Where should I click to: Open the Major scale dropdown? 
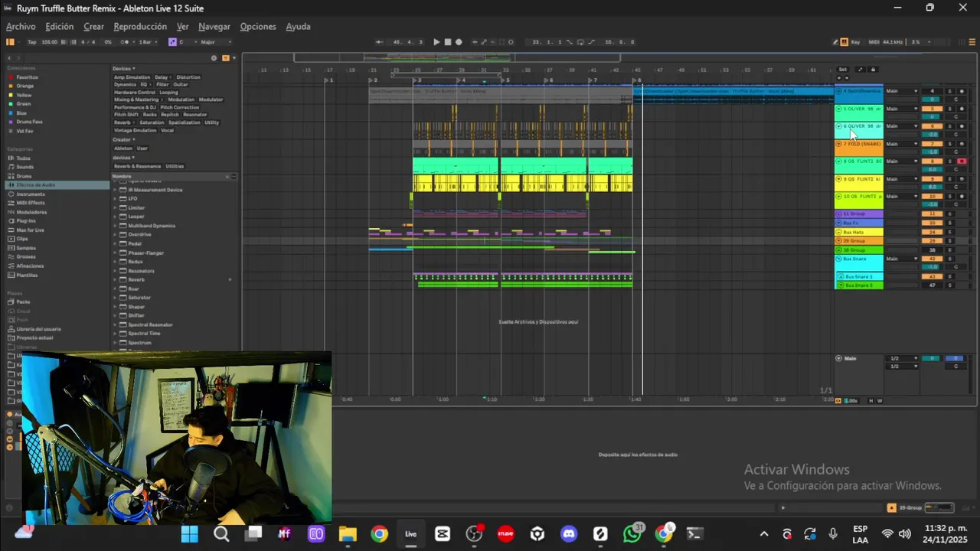pyautogui.click(x=215, y=42)
